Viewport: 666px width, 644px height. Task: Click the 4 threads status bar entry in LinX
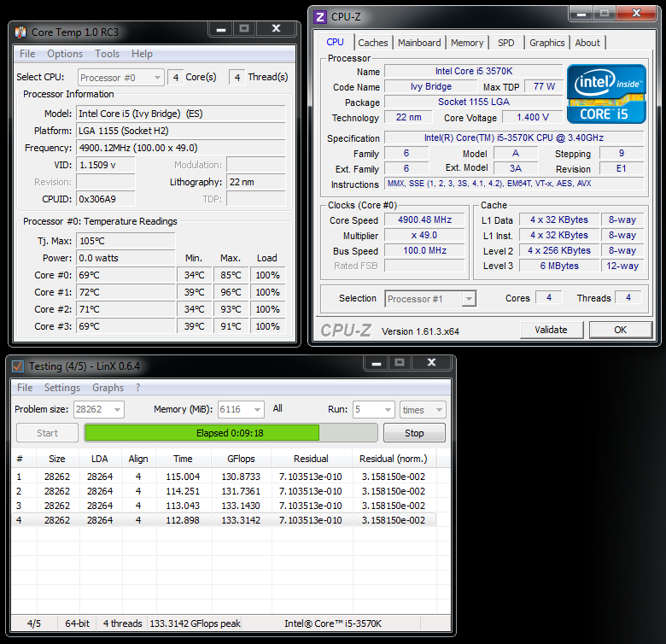[122, 624]
